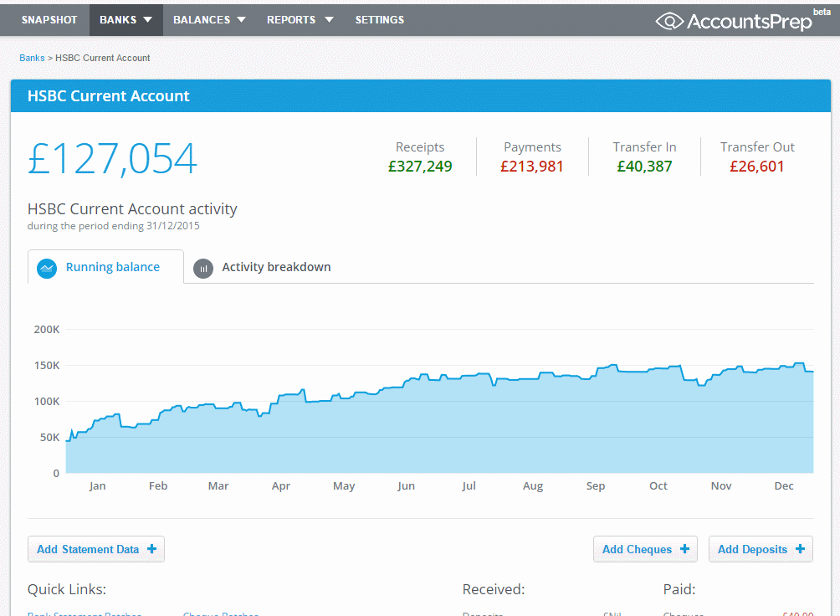The image size is (840, 616).
Task: Click the Payments total £213,981
Action: (532, 167)
